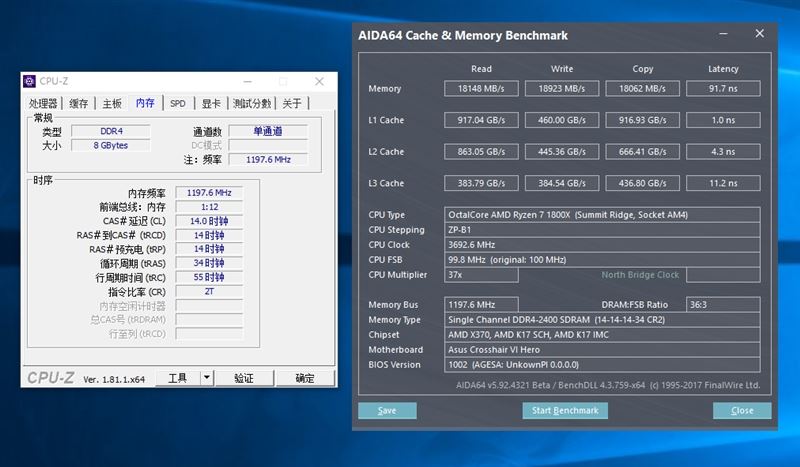The width and height of the screenshot is (800, 467).
Task: Click the CPU Stepping ZP-B1 field
Action: tap(602, 230)
